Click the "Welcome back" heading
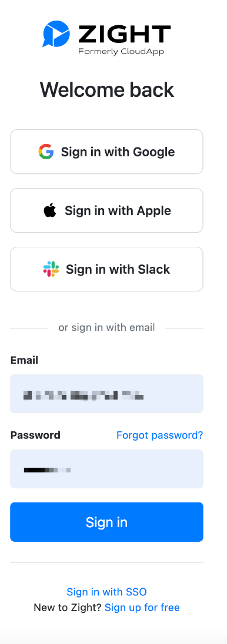This screenshot has width=227, height=644. 107,89
